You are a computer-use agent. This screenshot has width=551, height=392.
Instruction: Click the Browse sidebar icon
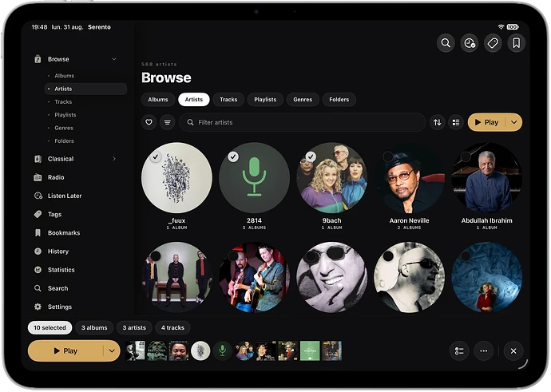(38, 59)
